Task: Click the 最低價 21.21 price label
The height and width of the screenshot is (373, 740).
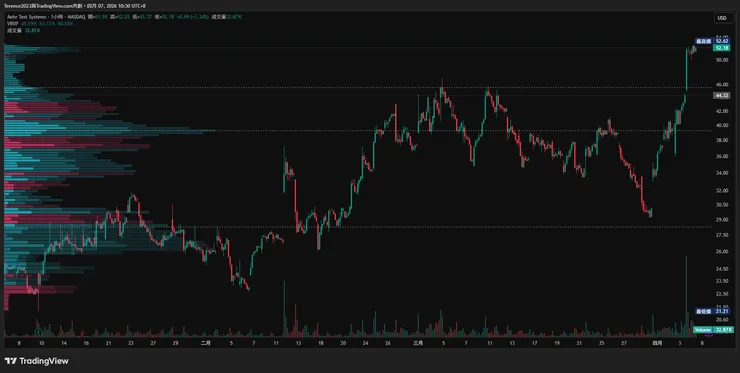Action: tap(714, 311)
